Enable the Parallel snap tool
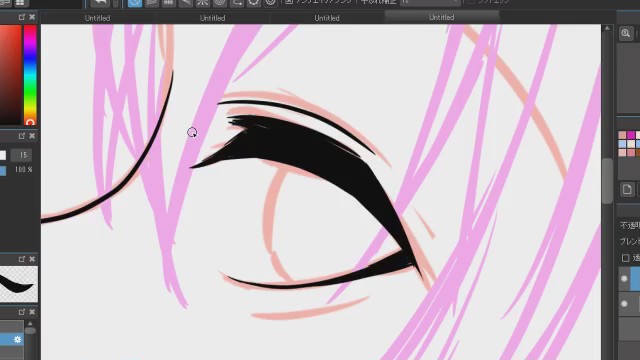The height and width of the screenshot is (360, 640). click(x=152, y=2)
